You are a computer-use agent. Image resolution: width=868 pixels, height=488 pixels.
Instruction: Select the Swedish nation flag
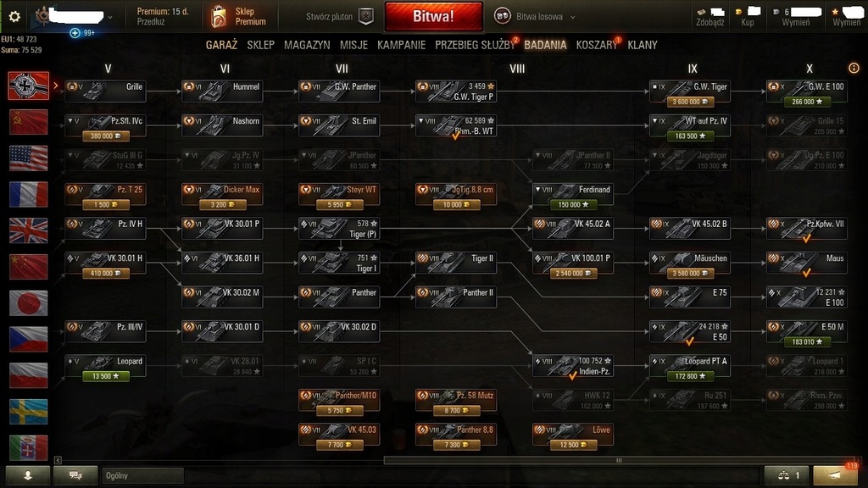(x=28, y=412)
